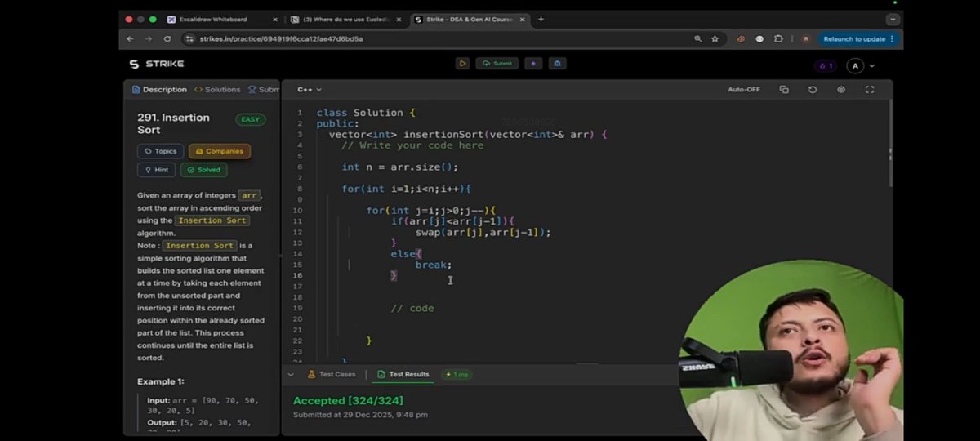The width and height of the screenshot is (980, 441).
Task: Click the browser profile avatar icon
Action: click(806, 38)
